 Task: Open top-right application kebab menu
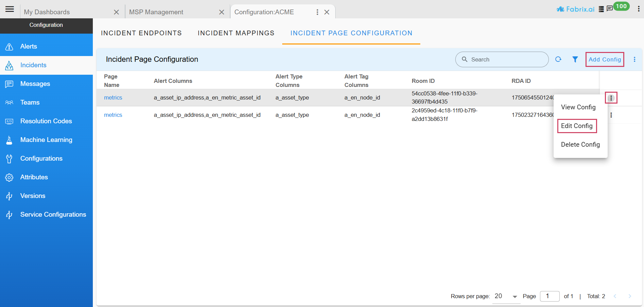639,9
